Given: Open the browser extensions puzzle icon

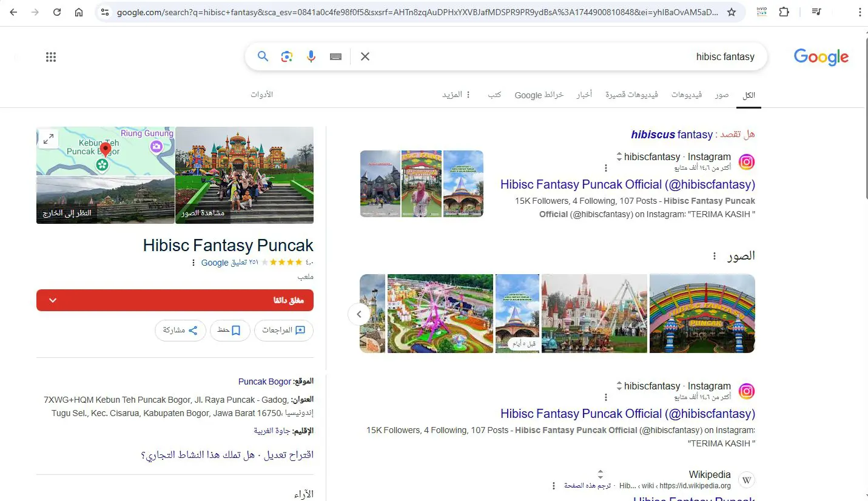Looking at the screenshot, I should (784, 12).
